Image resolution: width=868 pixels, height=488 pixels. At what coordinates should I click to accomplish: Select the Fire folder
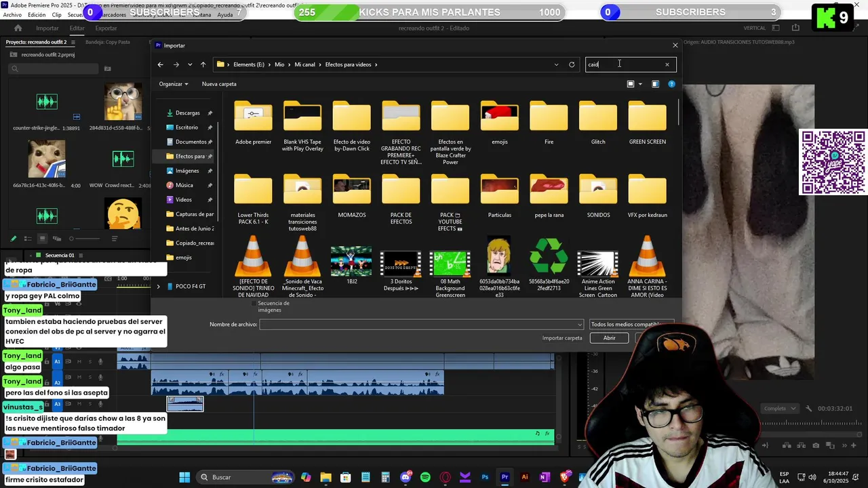pos(549,122)
